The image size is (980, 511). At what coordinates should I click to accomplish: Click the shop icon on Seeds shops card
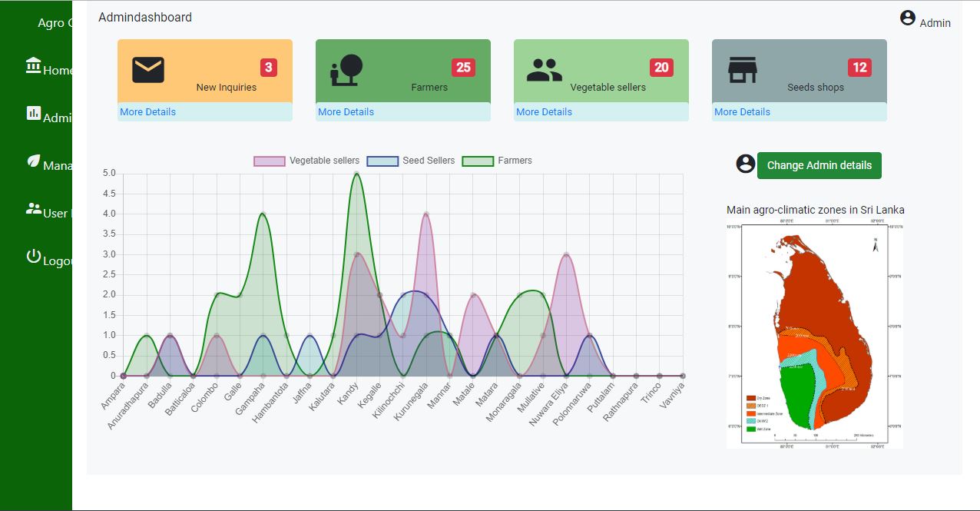743,68
